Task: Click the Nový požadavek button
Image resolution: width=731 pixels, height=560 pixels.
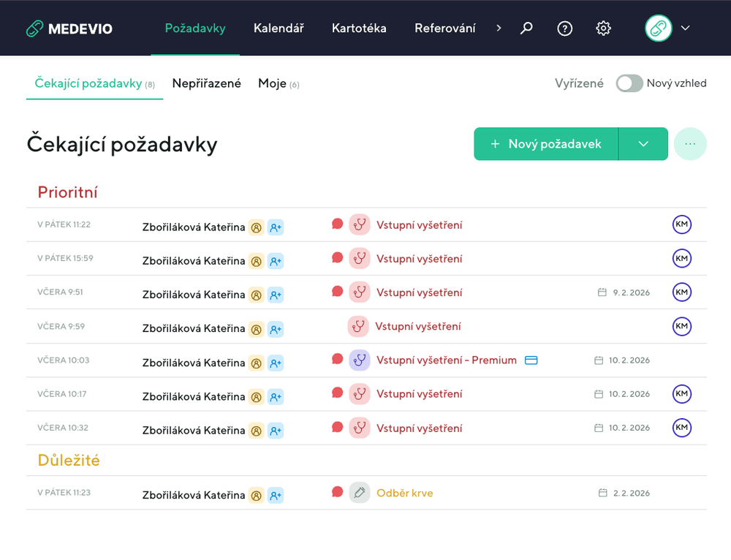Action: [545, 144]
